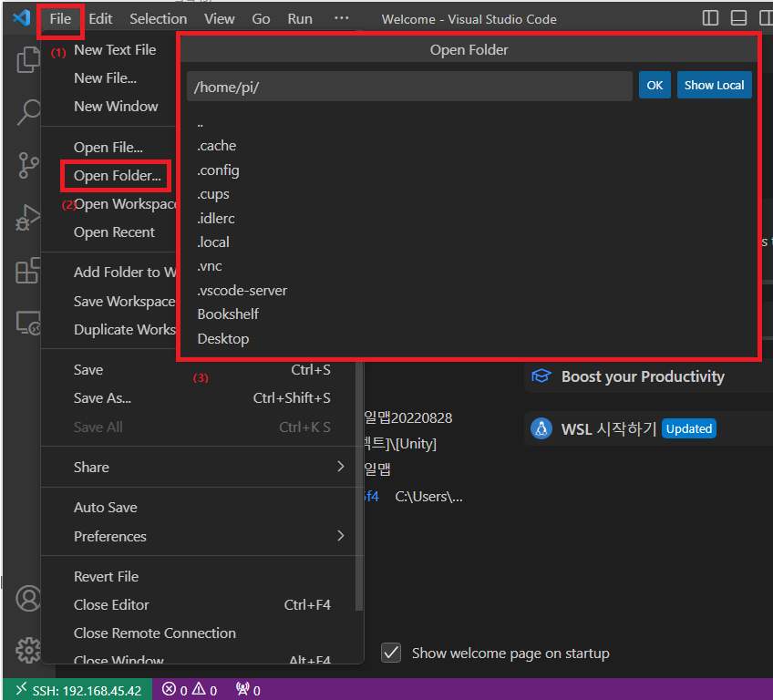Image resolution: width=773 pixels, height=700 pixels.
Task: Expand the Preferences submenu arrow
Action: (x=340, y=536)
